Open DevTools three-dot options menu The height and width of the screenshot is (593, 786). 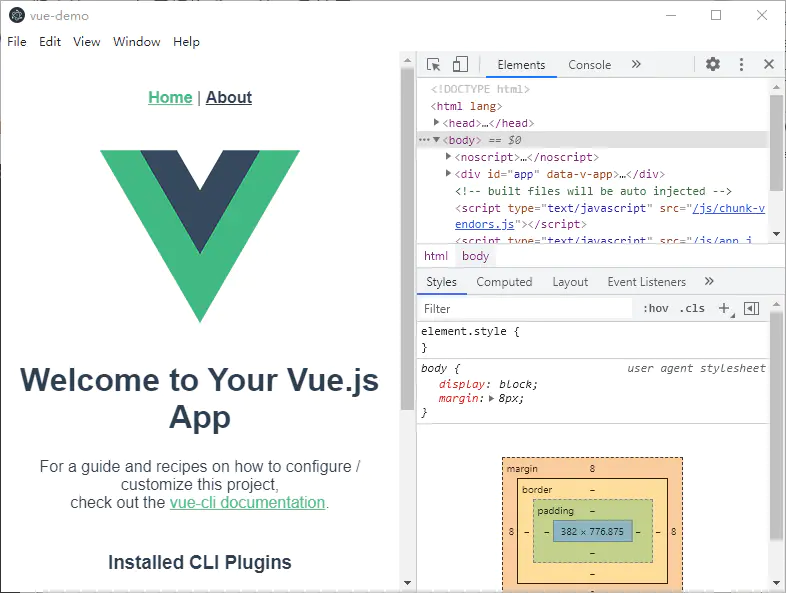tap(741, 64)
